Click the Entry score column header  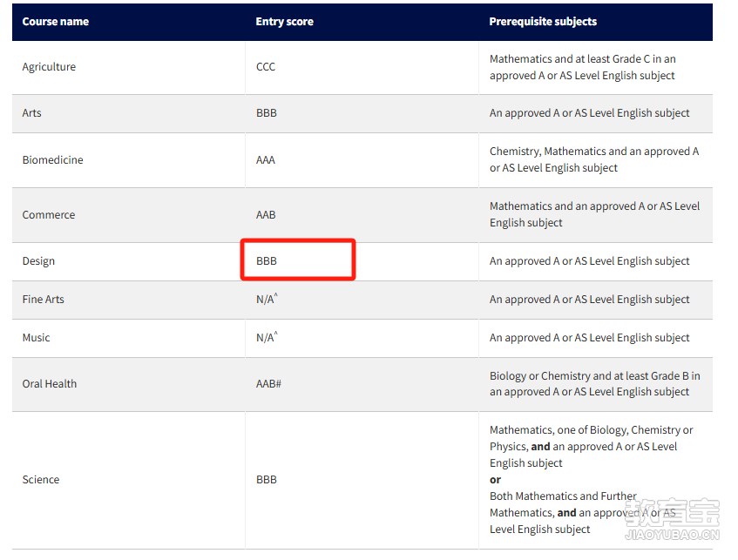click(284, 22)
